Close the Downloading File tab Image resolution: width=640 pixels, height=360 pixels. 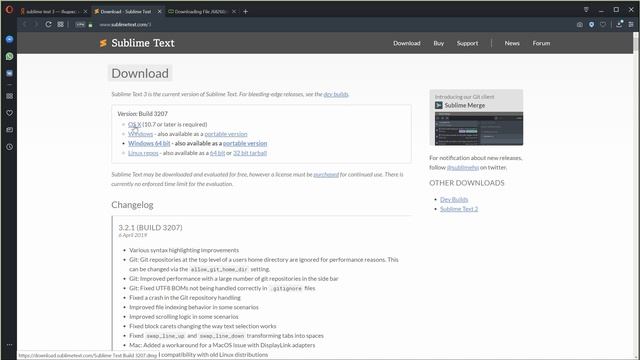point(234,12)
